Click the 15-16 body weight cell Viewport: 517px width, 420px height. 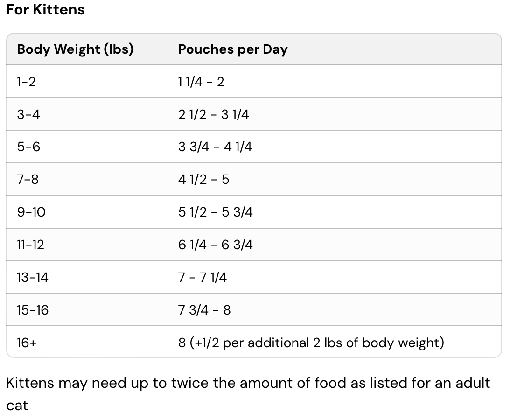pos(32,310)
